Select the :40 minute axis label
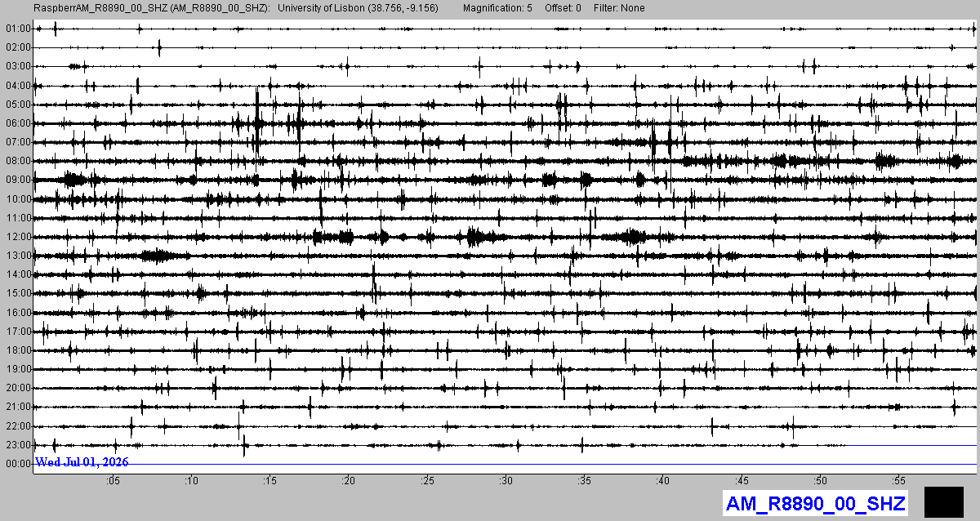Viewport: 980px width, 521px height. point(663,480)
